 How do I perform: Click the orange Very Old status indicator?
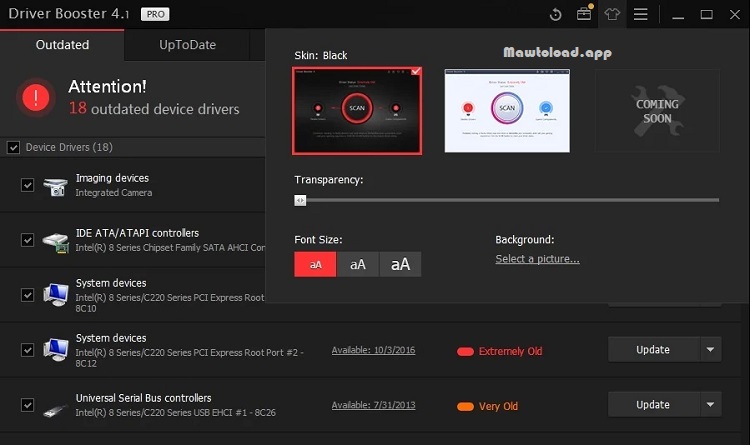coord(465,407)
